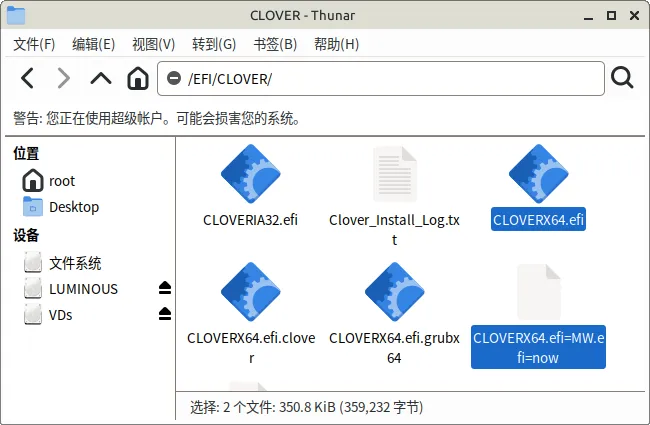Select the CLOVERX64.efi.grubx64 file icon

coord(395,291)
